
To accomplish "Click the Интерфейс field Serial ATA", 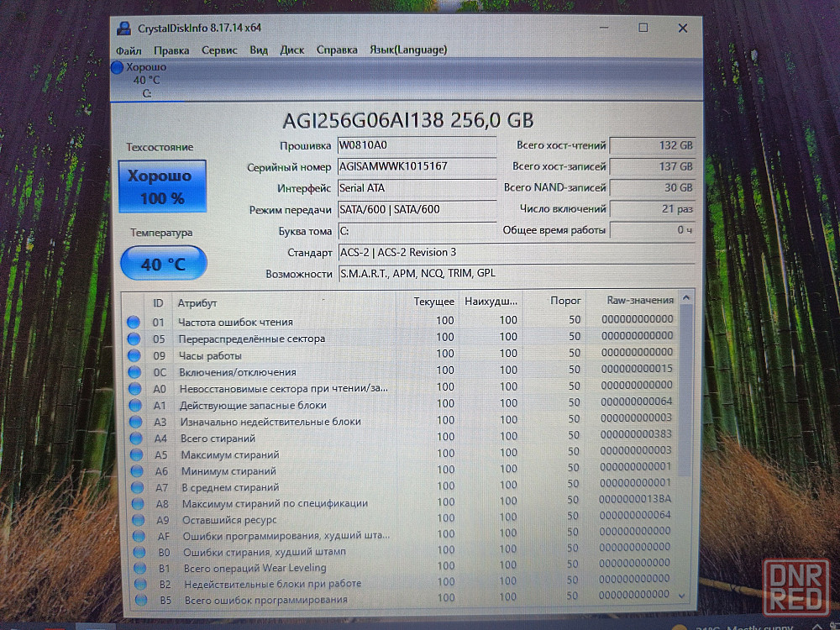I will pyautogui.click(x=417, y=188).
